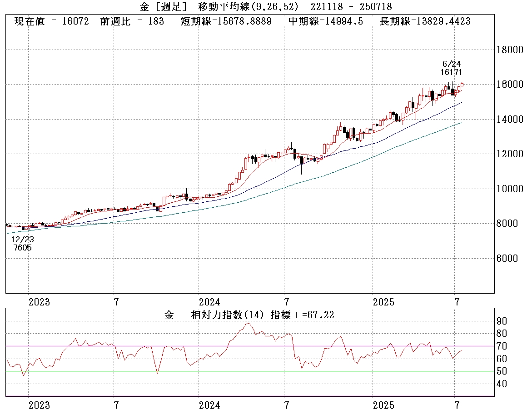Click the 現在値 = 16072 readout
This screenshot has width=532, height=410.
52,21
